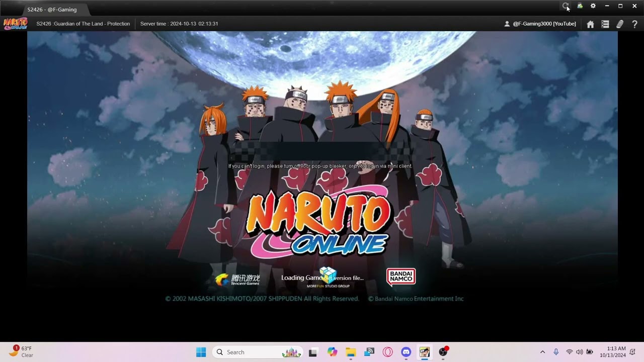Launch Copilot from the taskbar
Viewport: 644px width, 362px height.
coord(332,352)
